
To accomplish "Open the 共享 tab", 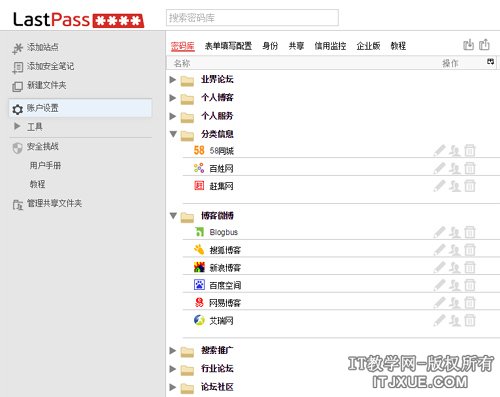I will pos(296,46).
